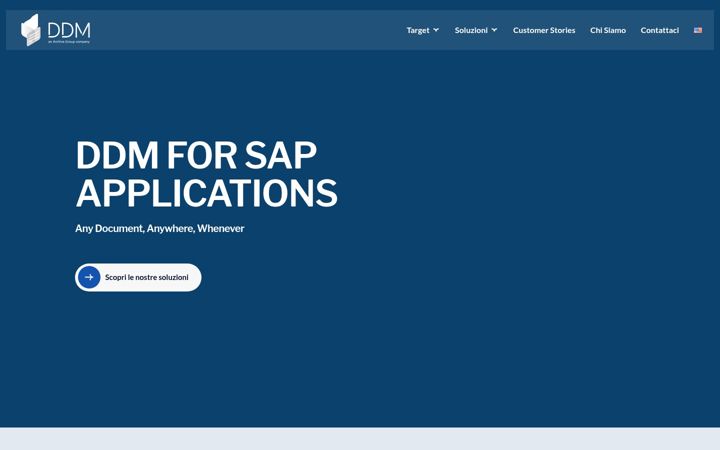Click the Any Document, Anywhere, Whenever tagline

point(159,228)
